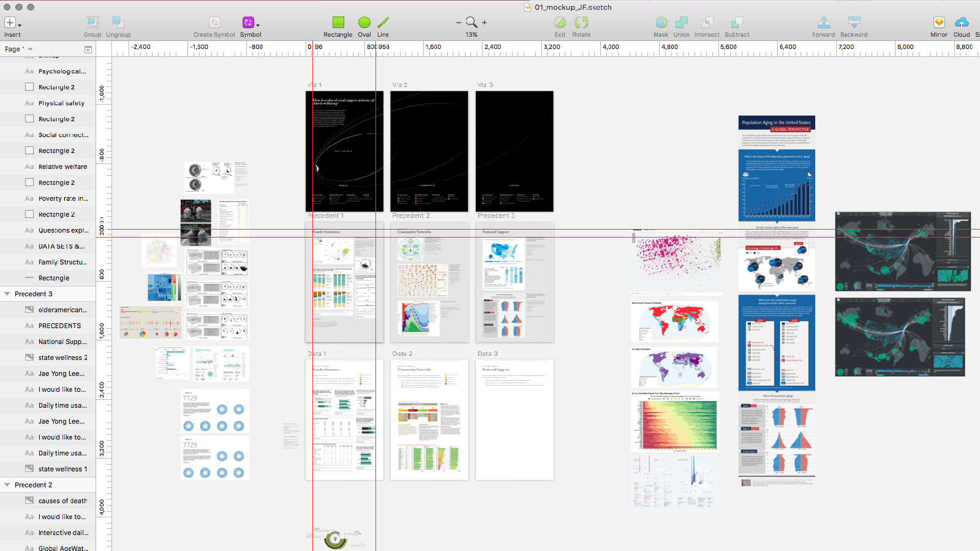Screen dimensions: 980x551
Task: Select the Viz 3 artboard title
Action: pyautogui.click(x=485, y=85)
